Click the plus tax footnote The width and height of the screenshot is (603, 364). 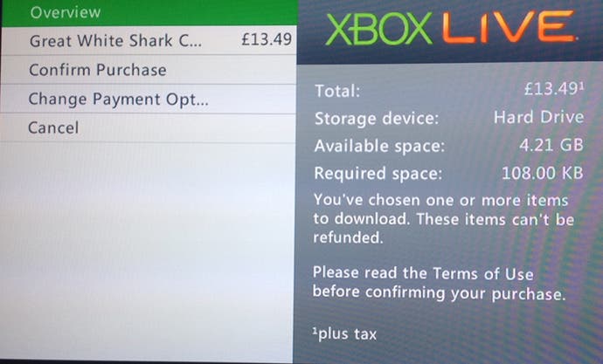[x=344, y=333]
